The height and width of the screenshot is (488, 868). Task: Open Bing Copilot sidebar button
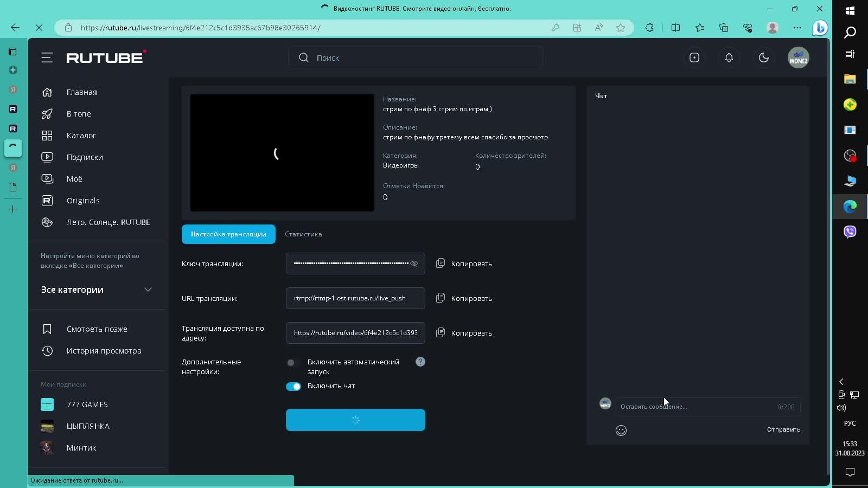(820, 28)
